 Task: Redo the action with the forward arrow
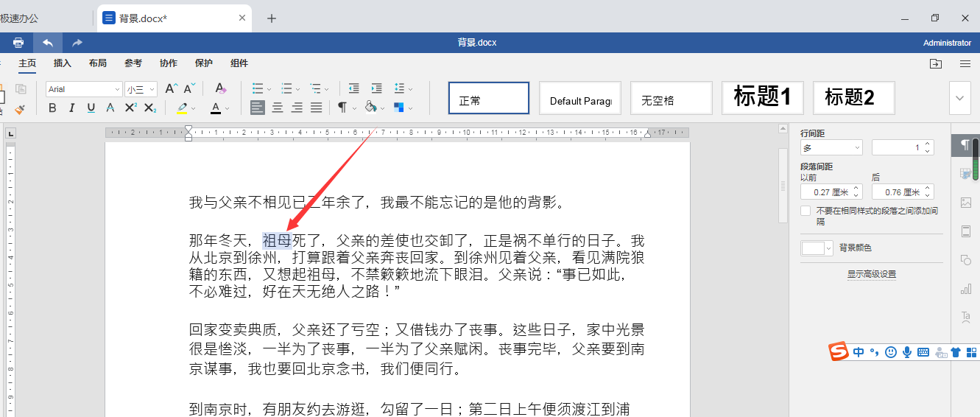point(77,43)
